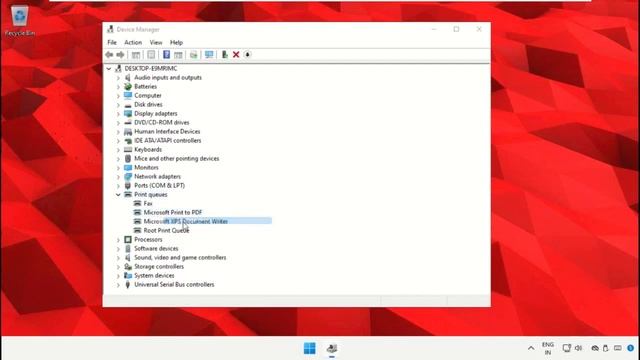Expand the Display adapters category
640x360 pixels.
click(118, 113)
